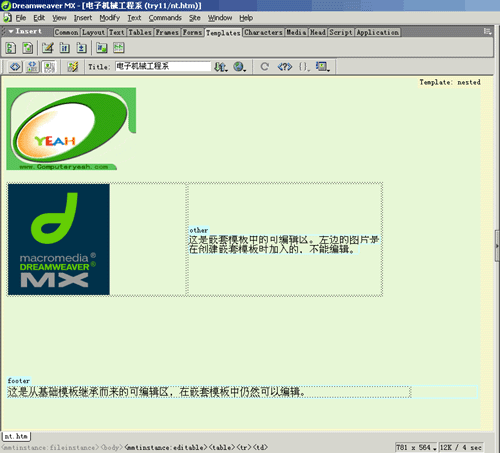Open the View Options dropdown

pos(323,67)
